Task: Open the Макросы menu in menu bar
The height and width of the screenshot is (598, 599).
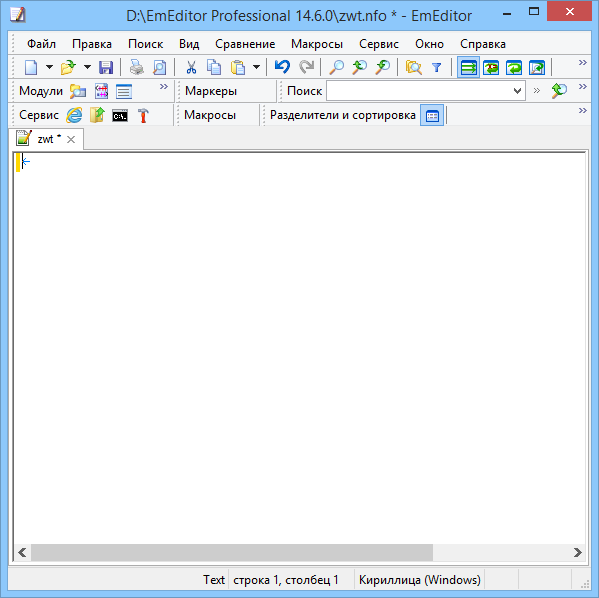Action: click(x=317, y=44)
